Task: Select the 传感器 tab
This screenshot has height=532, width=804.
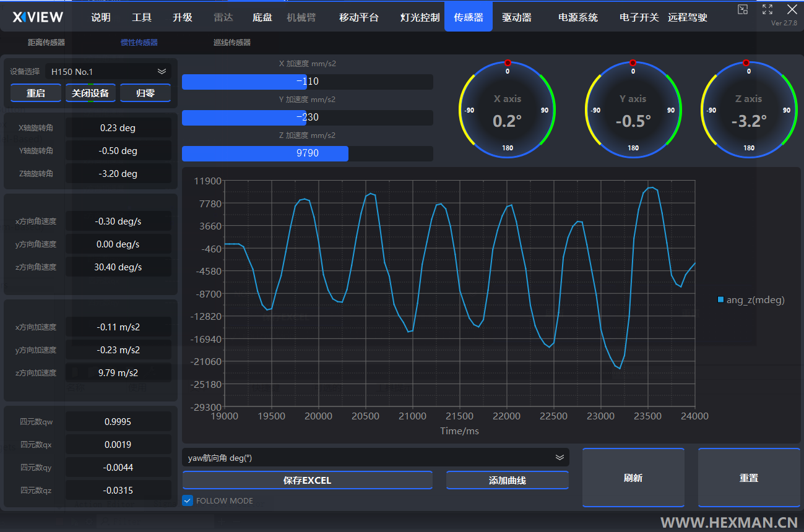Action: (469, 17)
